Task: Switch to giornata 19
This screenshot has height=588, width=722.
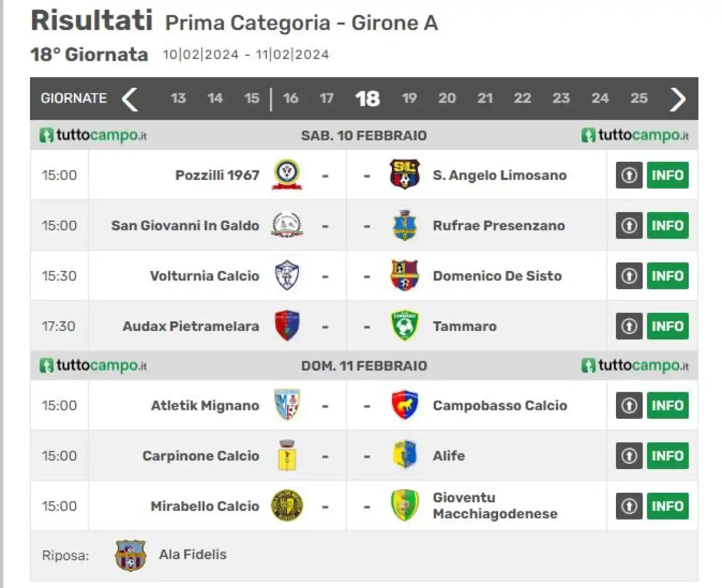Action: coord(410,99)
